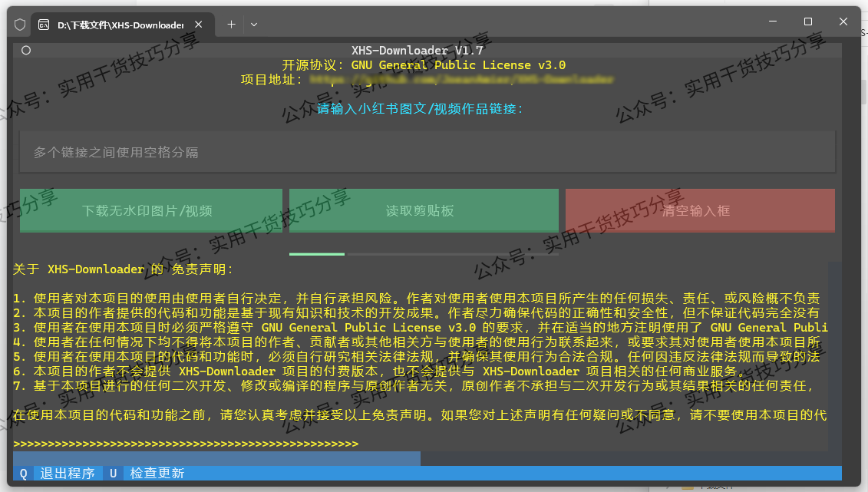Viewport: 868px width, 492px height.
Task: Click the U key icon in the footer bar
Action: 112,473
